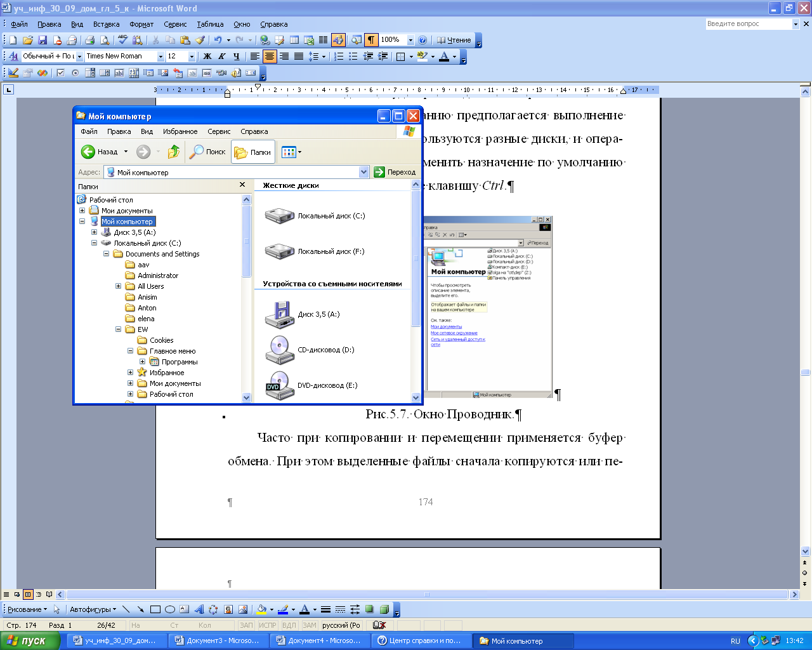Click the Increase Indent icon
Screen dimensions: 812x650
(x=383, y=56)
